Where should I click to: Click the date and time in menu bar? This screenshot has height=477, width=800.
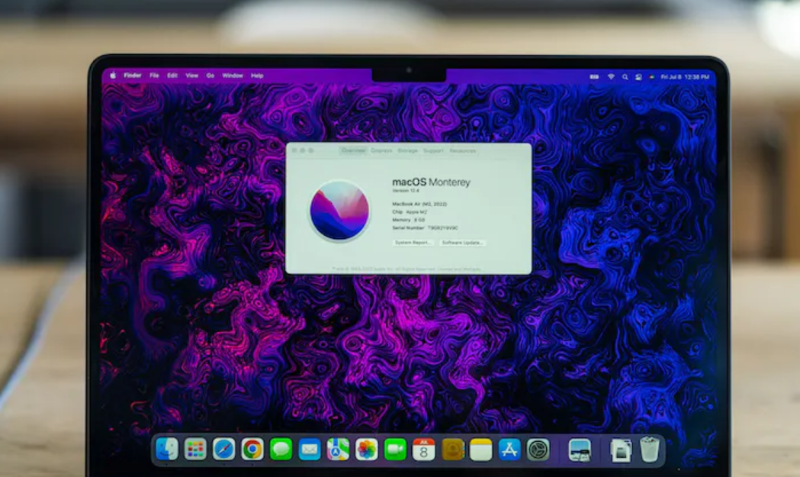click(x=685, y=77)
